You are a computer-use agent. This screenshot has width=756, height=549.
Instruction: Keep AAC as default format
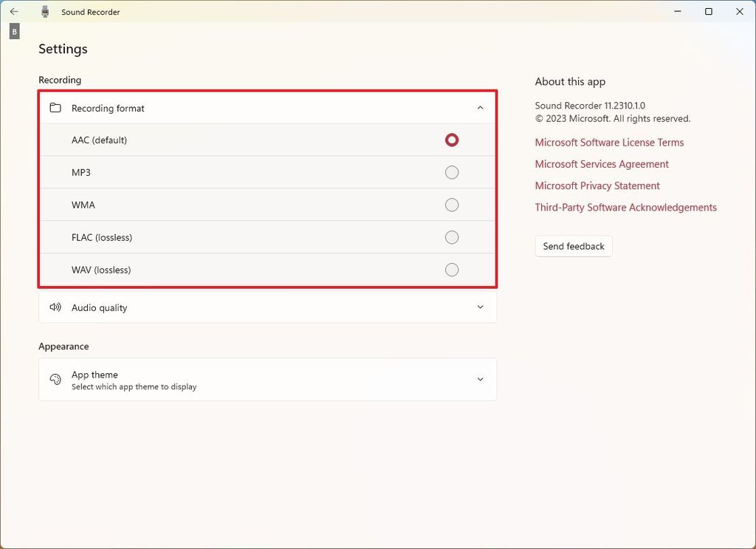click(451, 140)
